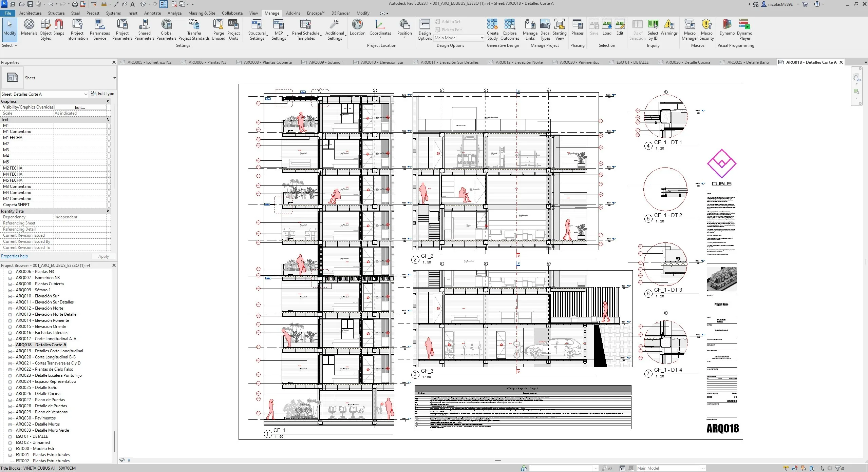Click the Print icon in quick access toolbar

click(75, 4)
